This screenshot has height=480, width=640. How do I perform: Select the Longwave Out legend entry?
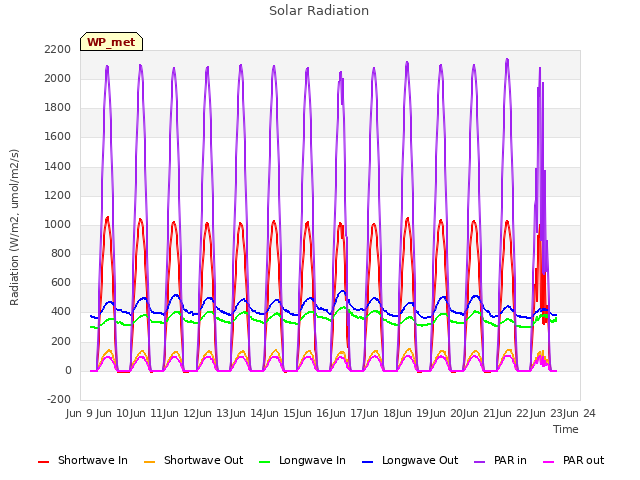pos(410,460)
